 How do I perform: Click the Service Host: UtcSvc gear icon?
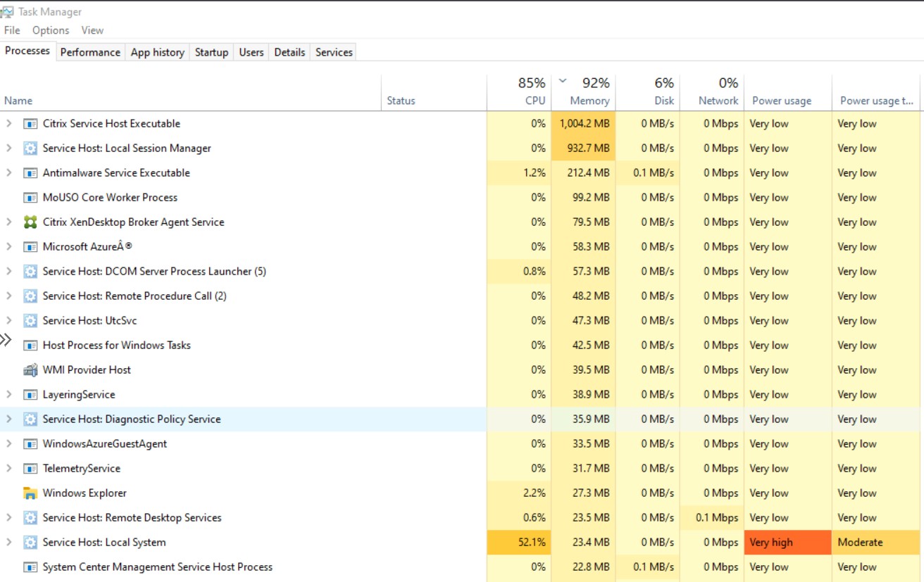[x=30, y=321]
